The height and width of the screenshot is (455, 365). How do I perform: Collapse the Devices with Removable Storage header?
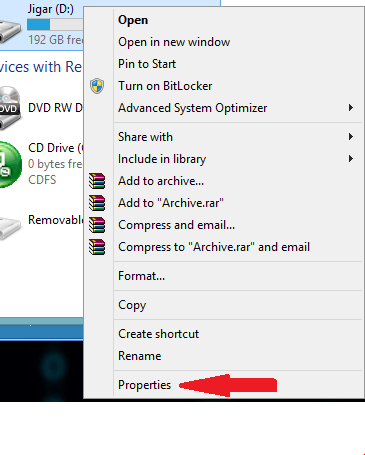pyautogui.click(x=41, y=67)
